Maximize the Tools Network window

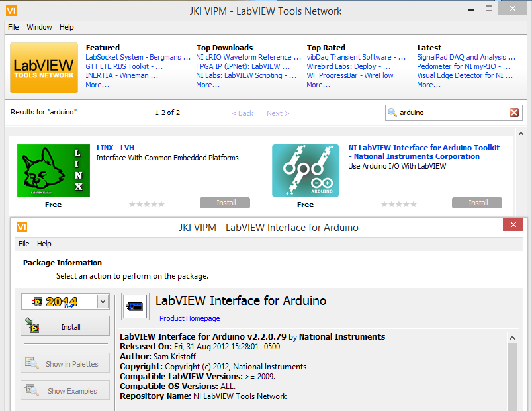click(x=489, y=9)
